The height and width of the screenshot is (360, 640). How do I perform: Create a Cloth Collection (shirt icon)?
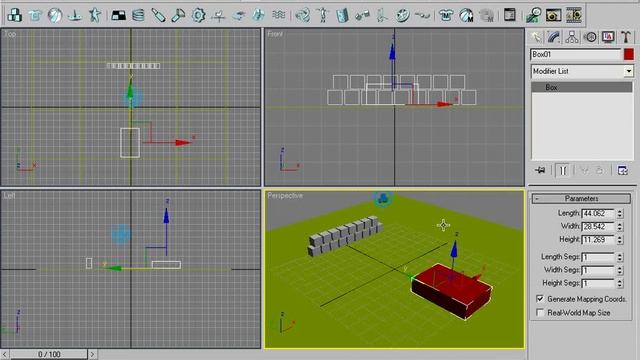35,15
